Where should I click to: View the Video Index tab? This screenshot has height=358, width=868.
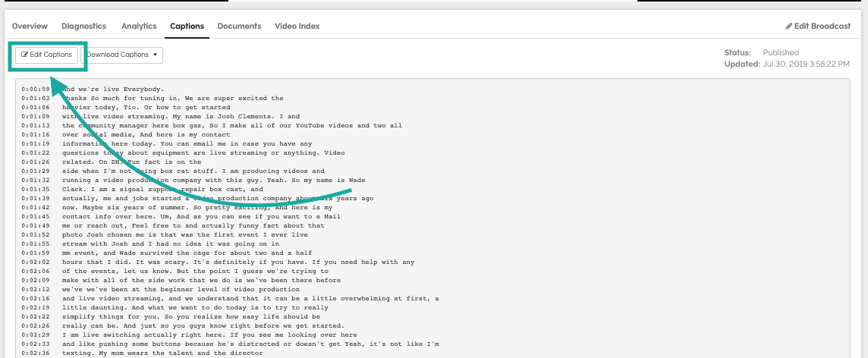point(297,26)
